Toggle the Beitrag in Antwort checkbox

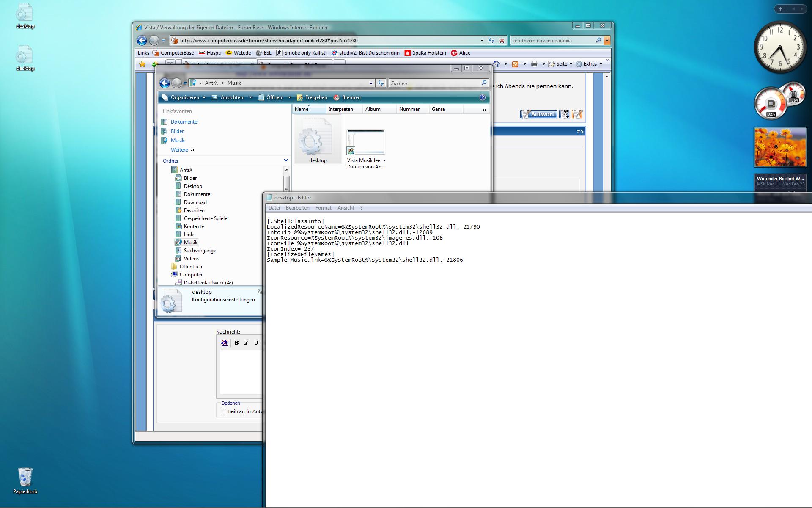point(223,411)
